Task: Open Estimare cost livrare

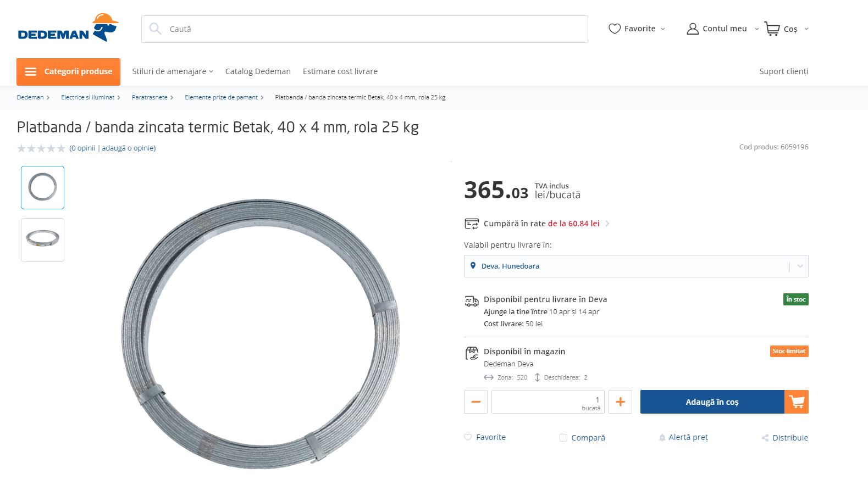Action: pyautogui.click(x=340, y=71)
